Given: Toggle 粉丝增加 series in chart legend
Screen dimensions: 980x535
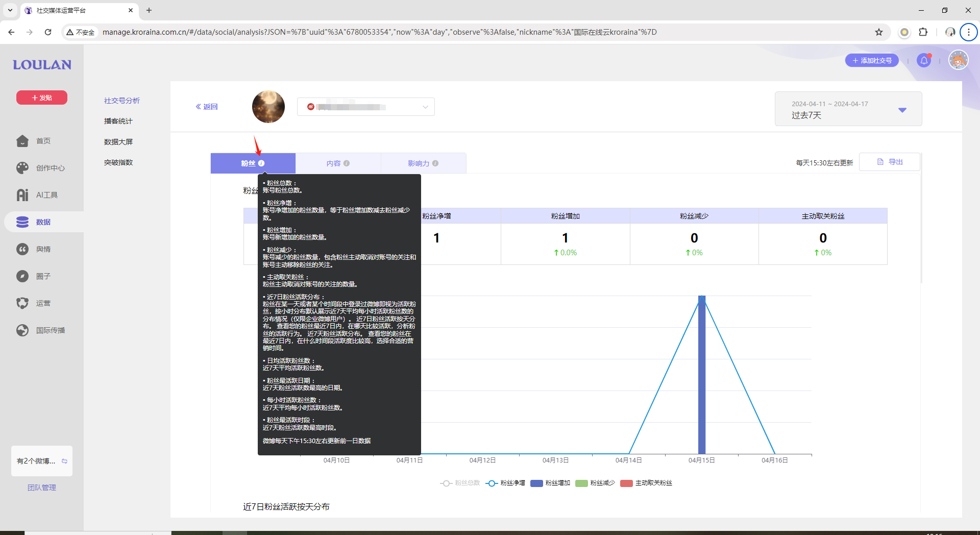Looking at the screenshot, I should tap(550, 483).
